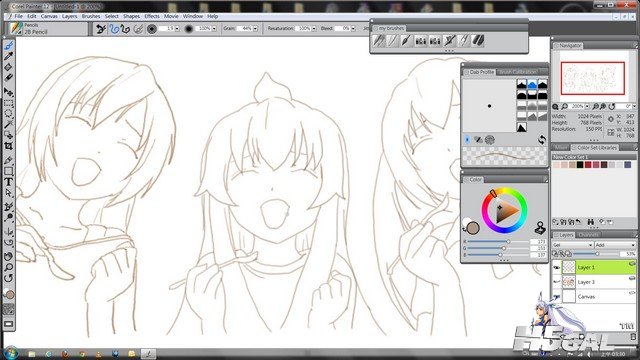Open the Pencils 2B Pencil brush selector
Image resolution: width=640 pixels, height=360 pixels.
click(x=48, y=28)
